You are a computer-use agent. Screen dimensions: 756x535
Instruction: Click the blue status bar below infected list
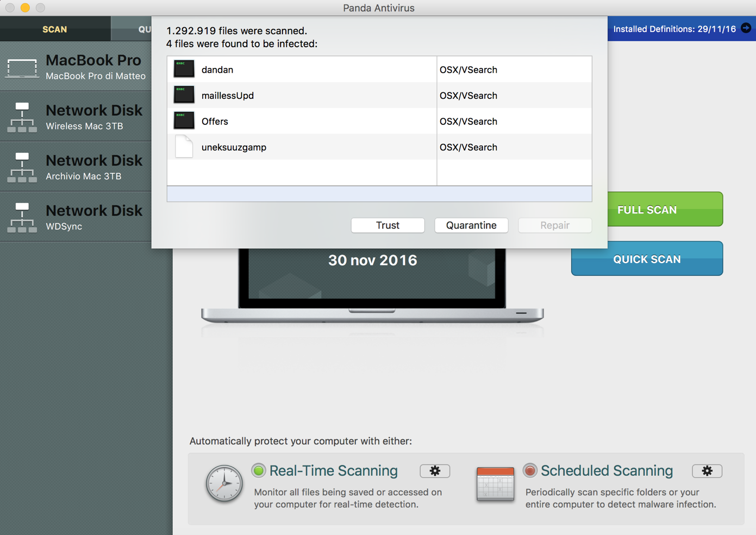tap(379, 194)
